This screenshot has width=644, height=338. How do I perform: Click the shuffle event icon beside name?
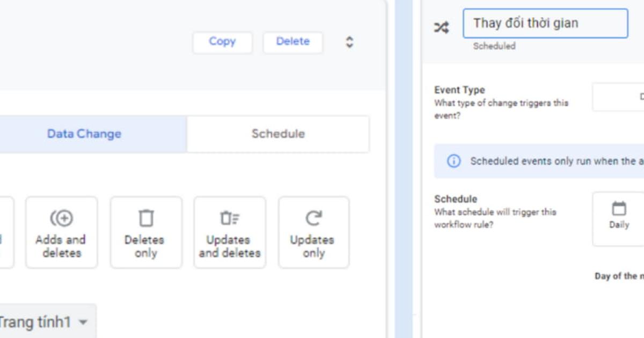[441, 28]
